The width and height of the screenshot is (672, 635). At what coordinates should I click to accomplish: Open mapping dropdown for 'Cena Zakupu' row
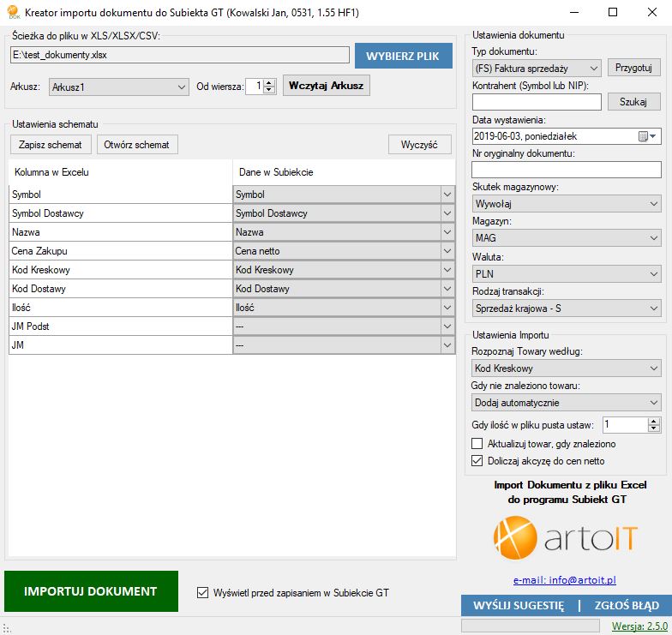point(447,251)
